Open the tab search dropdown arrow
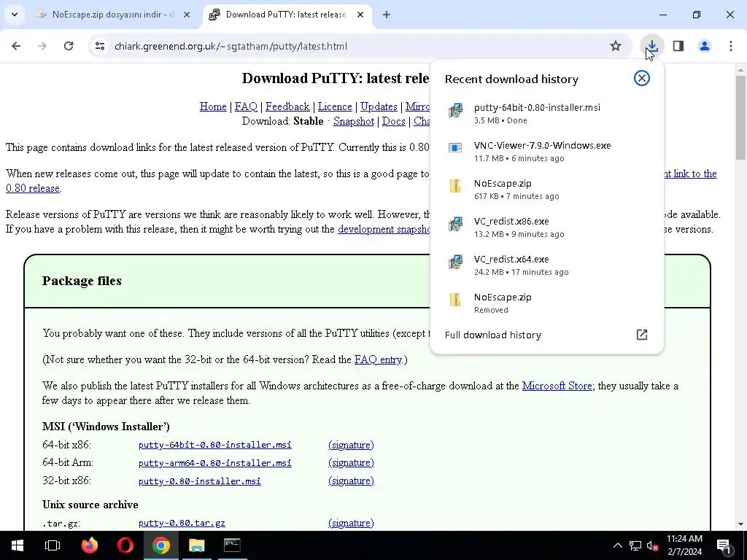Screen dimensions: 747x560 click(x=15, y=15)
